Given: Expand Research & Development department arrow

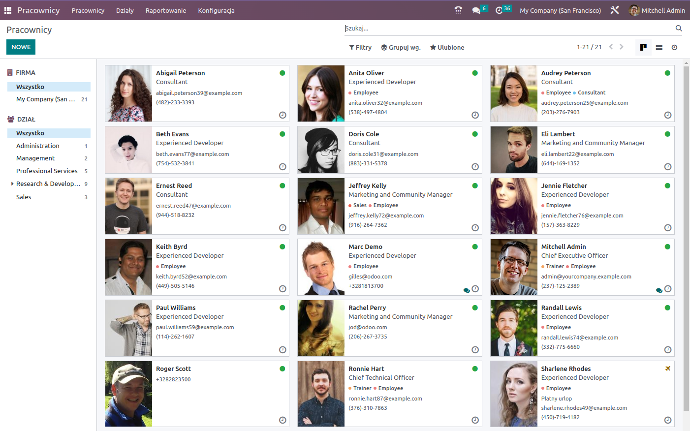Looking at the screenshot, I should (x=12, y=184).
